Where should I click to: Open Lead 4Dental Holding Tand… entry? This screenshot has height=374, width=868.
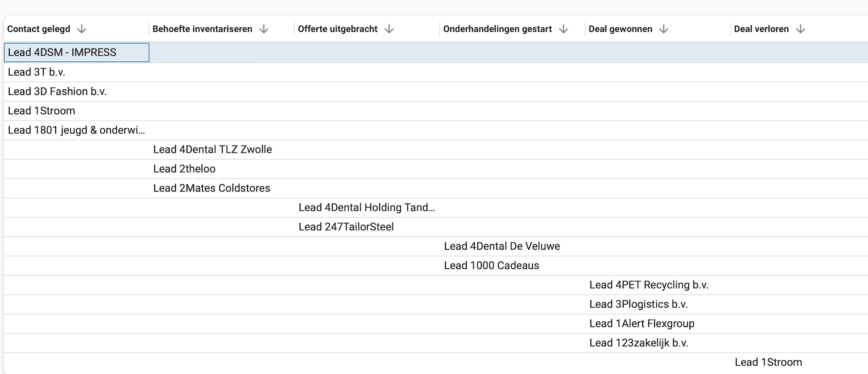pyautogui.click(x=367, y=208)
